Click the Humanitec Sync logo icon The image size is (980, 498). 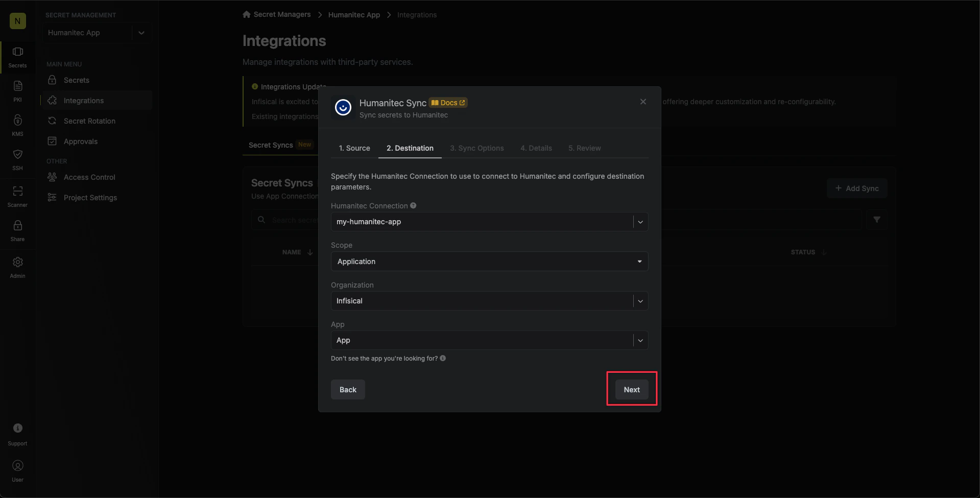[x=343, y=107]
